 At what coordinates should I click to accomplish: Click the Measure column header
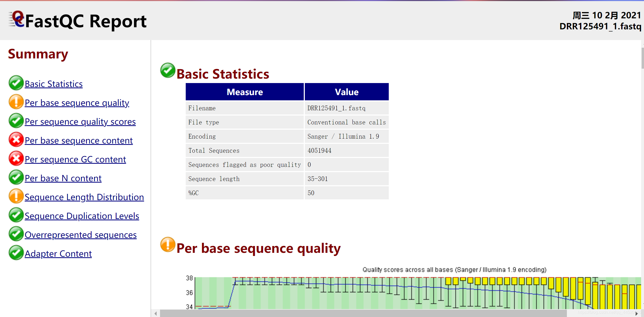pos(244,92)
